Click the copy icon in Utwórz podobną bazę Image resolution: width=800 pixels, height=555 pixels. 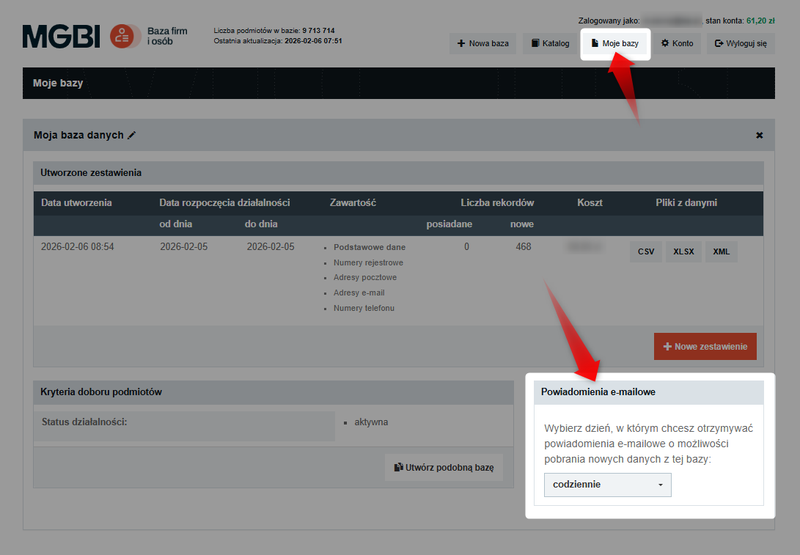tap(398, 467)
